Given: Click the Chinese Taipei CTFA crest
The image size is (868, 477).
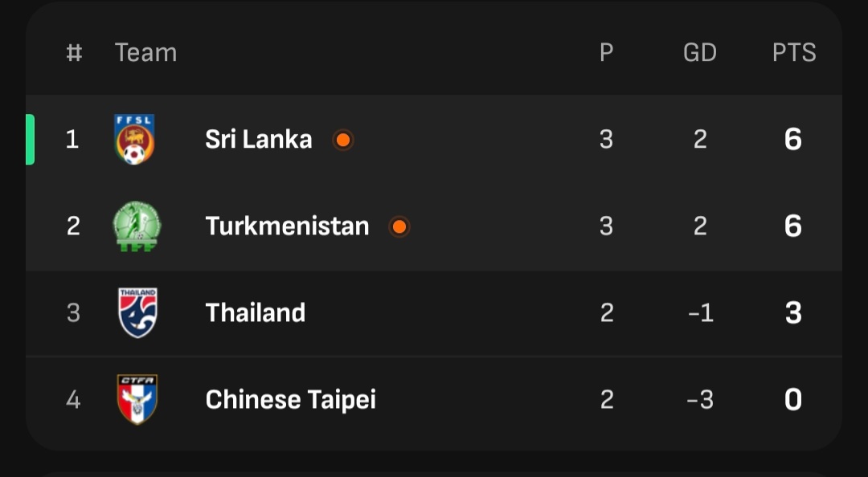Looking at the screenshot, I should click(137, 399).
